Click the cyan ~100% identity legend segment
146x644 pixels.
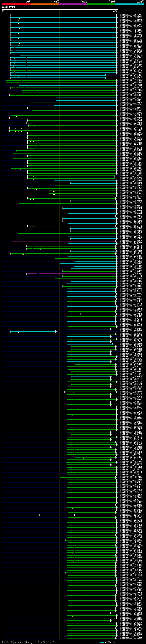click(x=130, y=4)
